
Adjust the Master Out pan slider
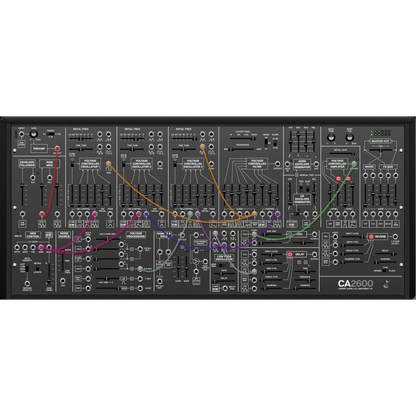click(381, 150)
